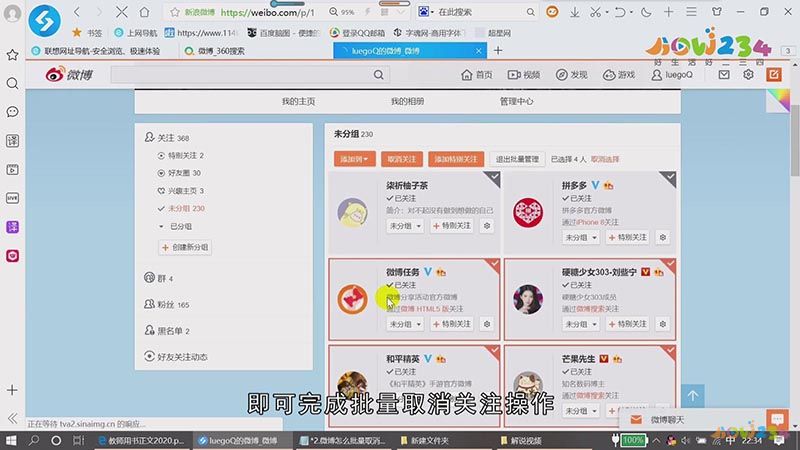The height and width of the screenshot is (450, 800).
Task: Toggle selection checkmark on 芒果先生 card
Action: pyautogui.click(x=669, y=351)
